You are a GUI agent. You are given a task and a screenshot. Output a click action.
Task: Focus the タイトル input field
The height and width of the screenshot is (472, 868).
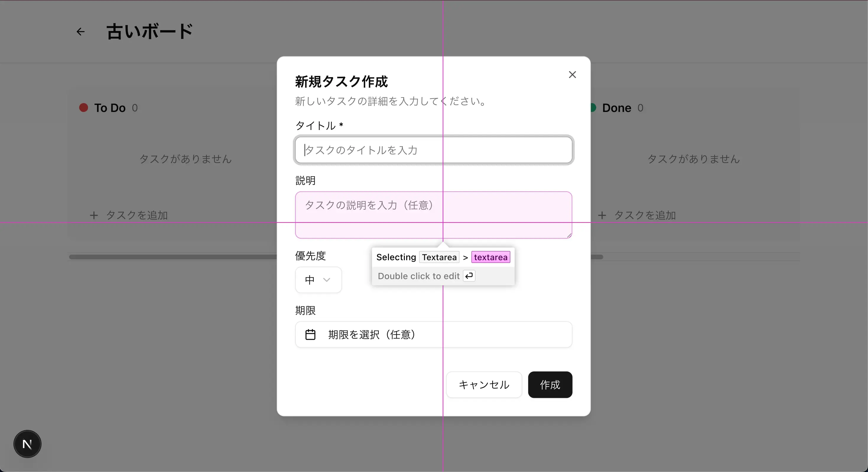tap(433, 150)
